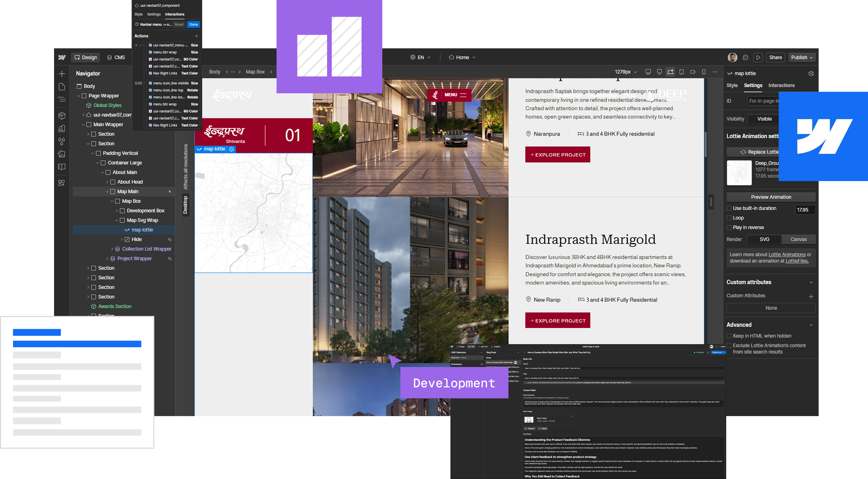Select Canvas render option
This screenshot has height=479, width=868.
click(x=798, y=239)
